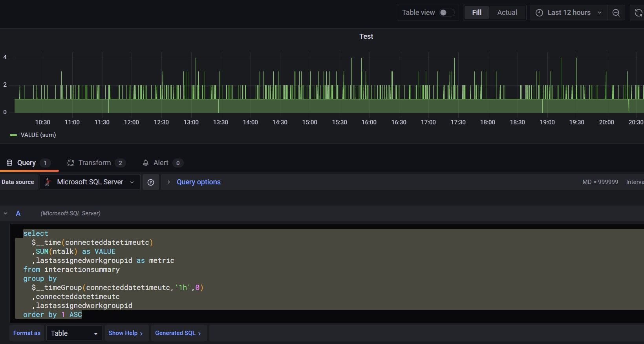This screenshot has width=644, height=344.
Task: Open the Format as Table dropdown
Action: [74, 333]
